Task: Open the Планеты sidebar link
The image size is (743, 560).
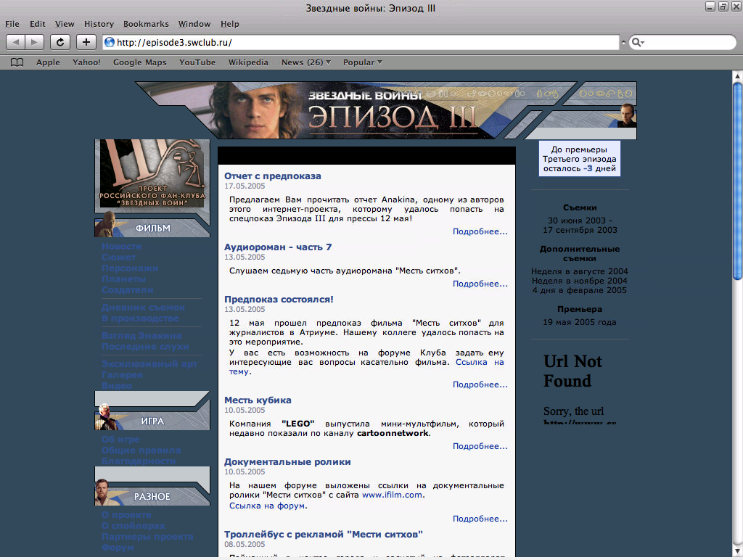Action: pos(123,279)
